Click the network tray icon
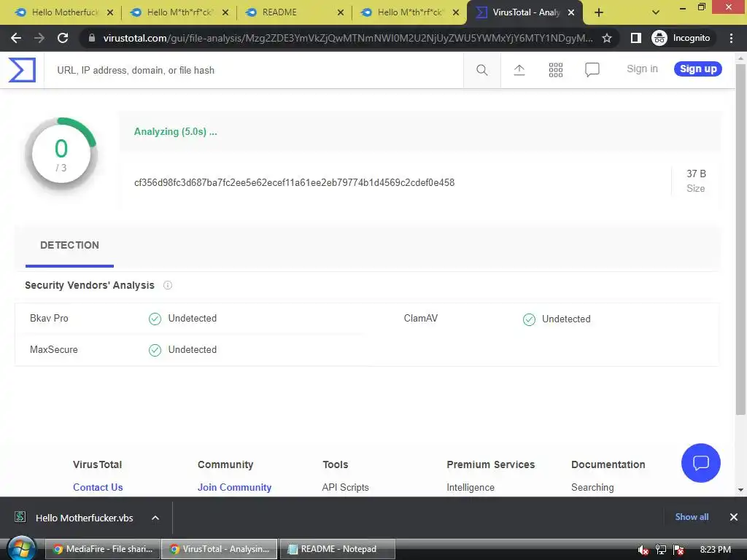The width and height of the screenshot is (747, 560). (x=660, y=550)
